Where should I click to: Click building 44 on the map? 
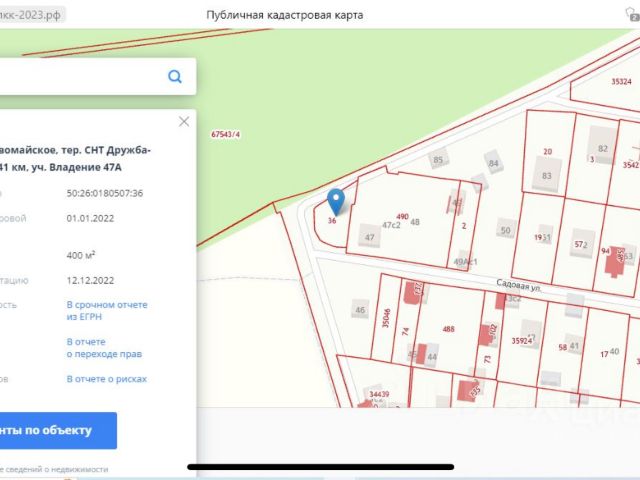click(431, 357)
